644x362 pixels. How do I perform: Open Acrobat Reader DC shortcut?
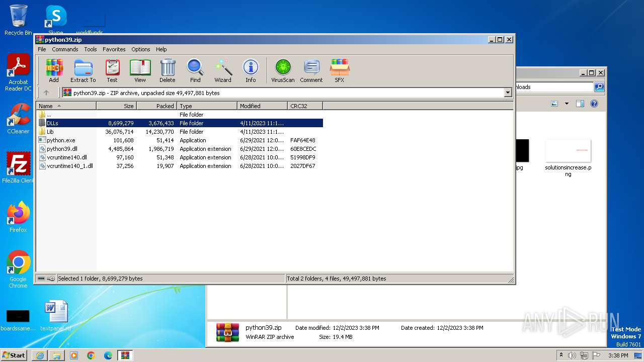[18, 73]
